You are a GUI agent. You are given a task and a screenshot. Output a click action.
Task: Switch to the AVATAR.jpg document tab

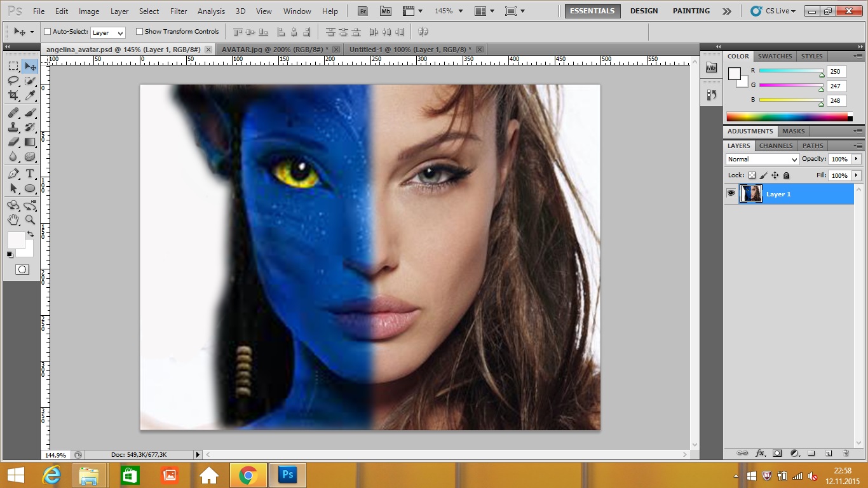pos(275,49)
